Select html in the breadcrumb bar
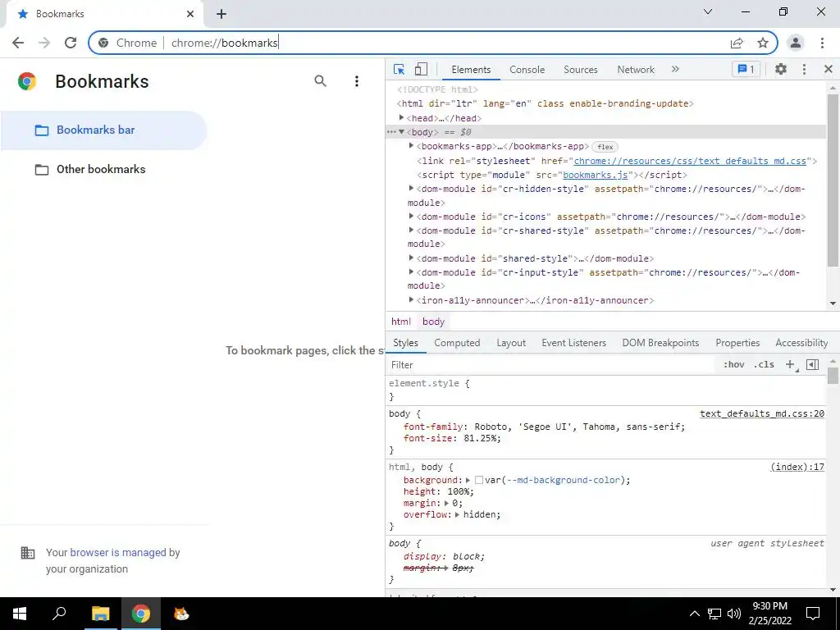 tap(400, 322)
